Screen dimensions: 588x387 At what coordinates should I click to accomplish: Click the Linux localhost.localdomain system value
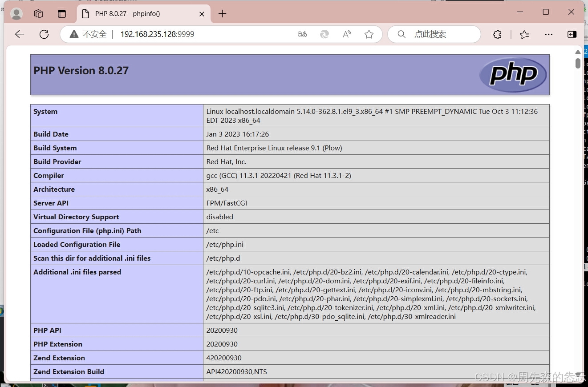tap(372, 116)
